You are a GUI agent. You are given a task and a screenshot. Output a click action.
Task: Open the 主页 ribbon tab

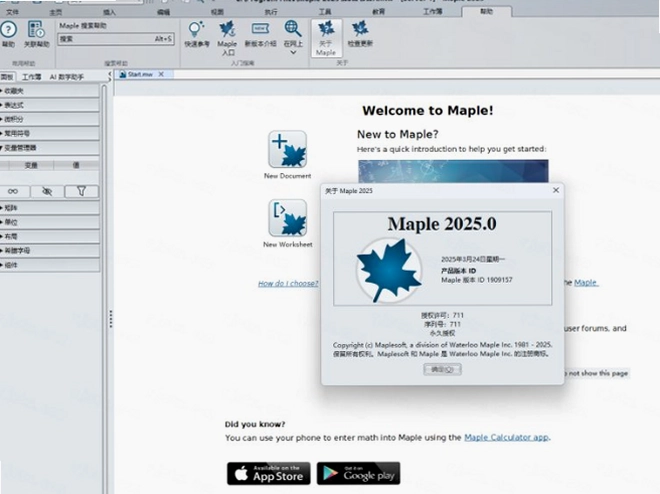click(x=56, y=12)
